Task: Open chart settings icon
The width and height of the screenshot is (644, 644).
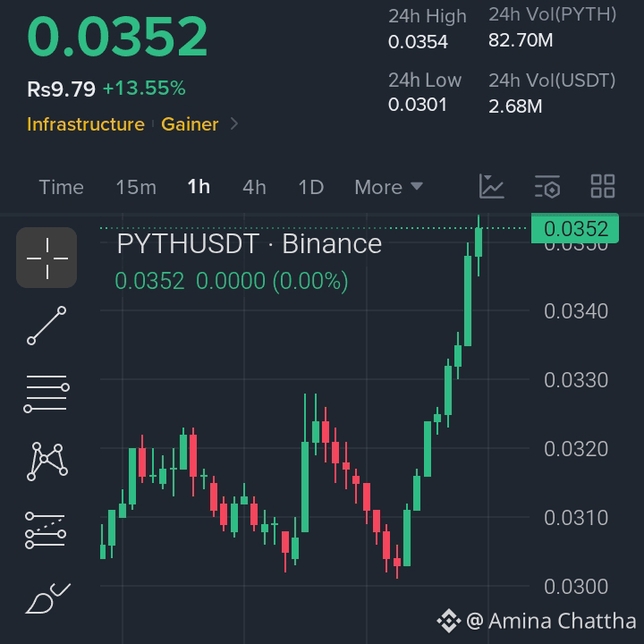Action: 547,186
